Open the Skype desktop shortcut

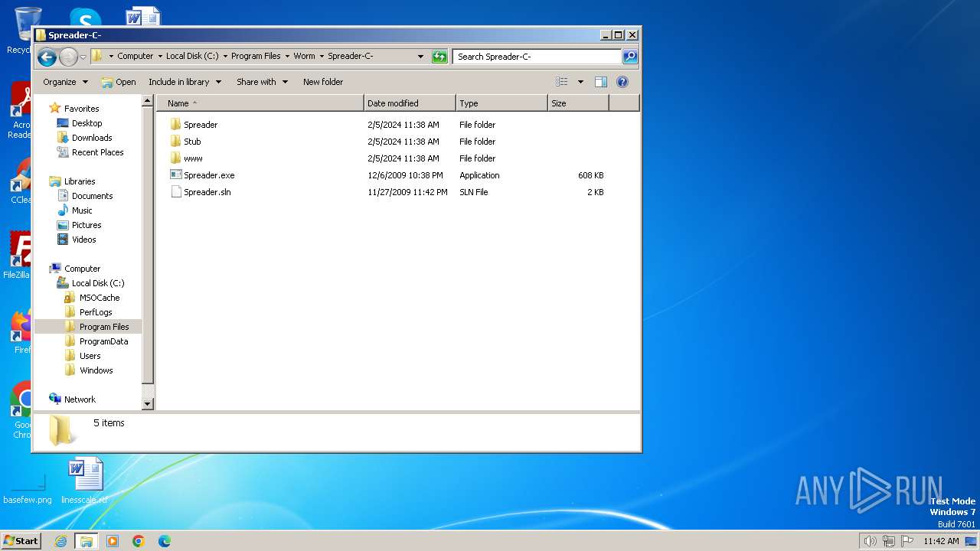tap(85, 18)
